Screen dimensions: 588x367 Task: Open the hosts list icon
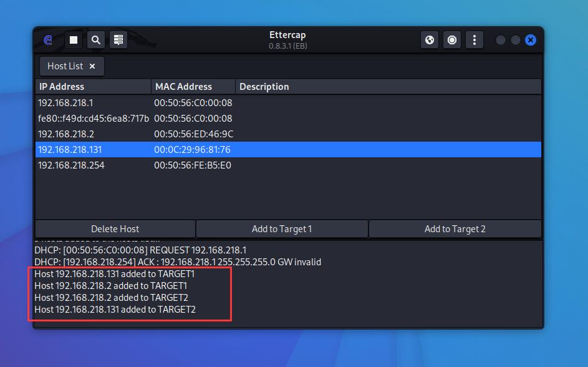[x=118, y=40]
